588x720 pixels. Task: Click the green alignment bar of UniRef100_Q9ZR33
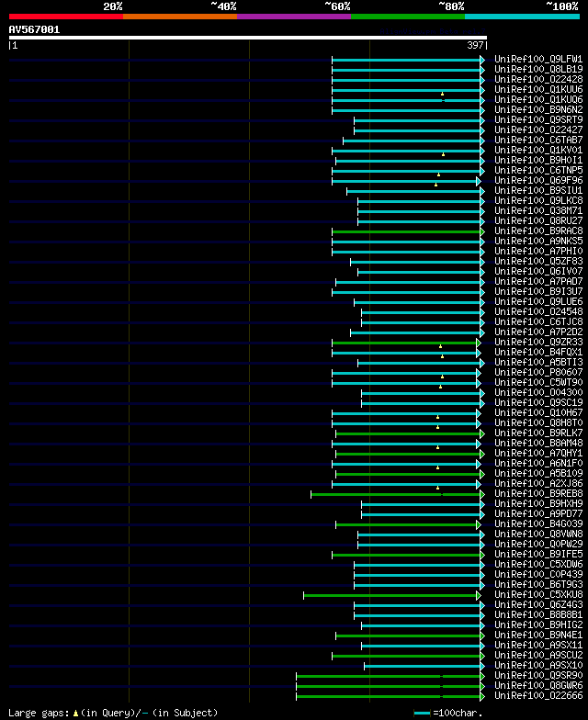(x=404, y=343)
